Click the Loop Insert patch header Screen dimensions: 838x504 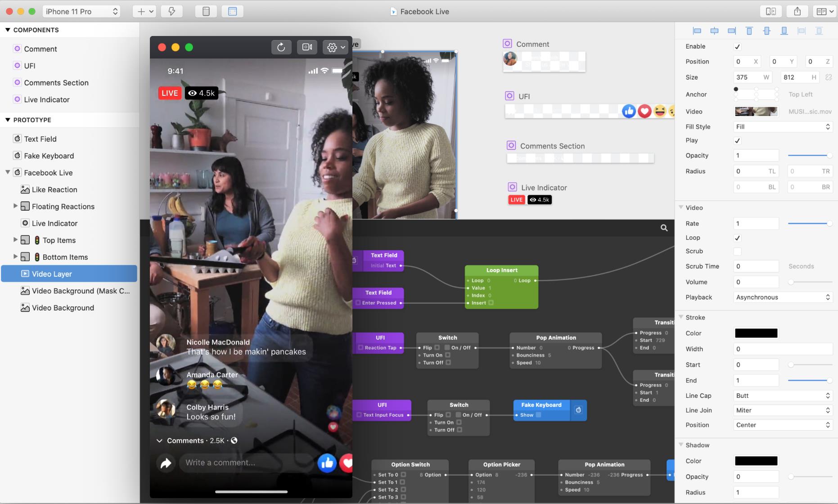point(501,270)
